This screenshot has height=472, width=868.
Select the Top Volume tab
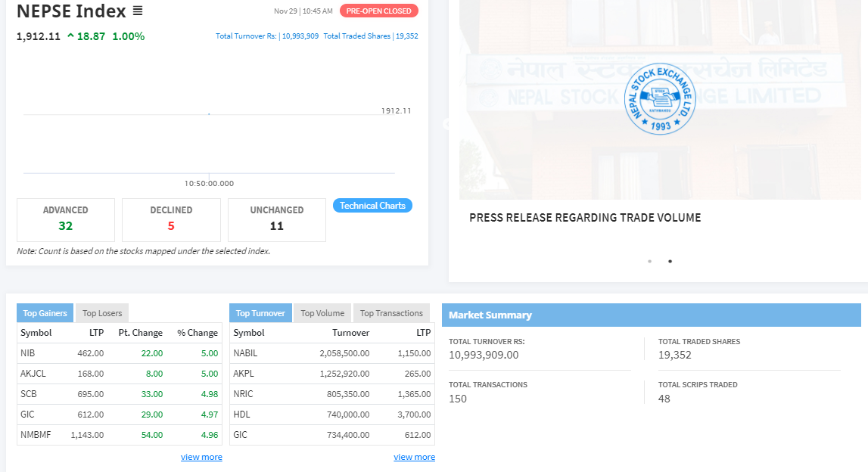pos(322,313)
